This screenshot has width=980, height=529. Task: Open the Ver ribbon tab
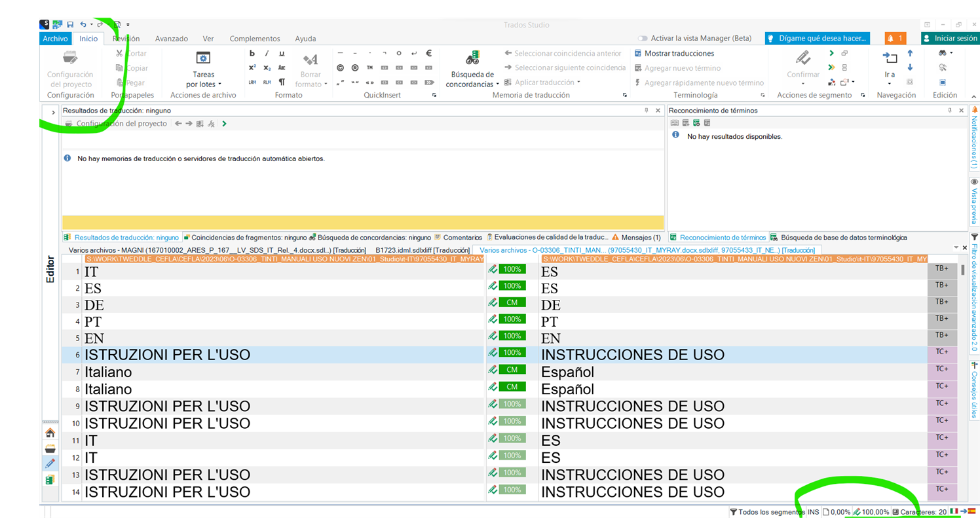208,39
